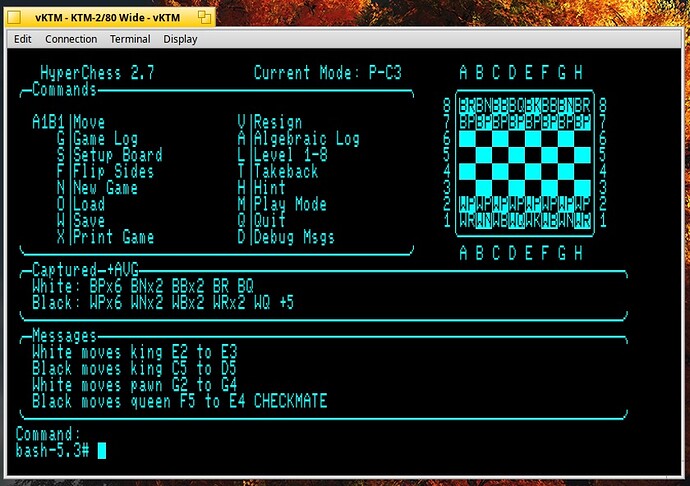Click the 'Command:' prompt label

click(x=48, y=434)
